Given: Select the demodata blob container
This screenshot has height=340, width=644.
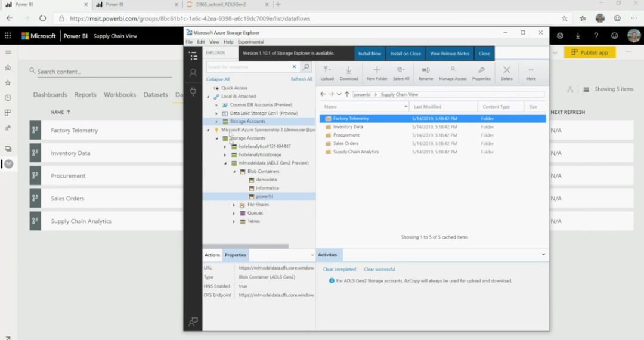Looking at the screenshot, I should pyautogui.click(x=266, y=180).
